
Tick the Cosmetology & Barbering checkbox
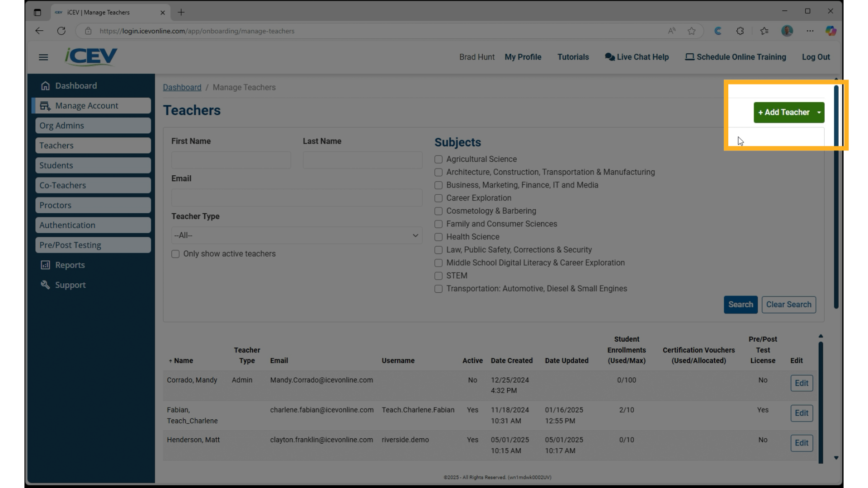pyautogui.click(x=439, y=211)
